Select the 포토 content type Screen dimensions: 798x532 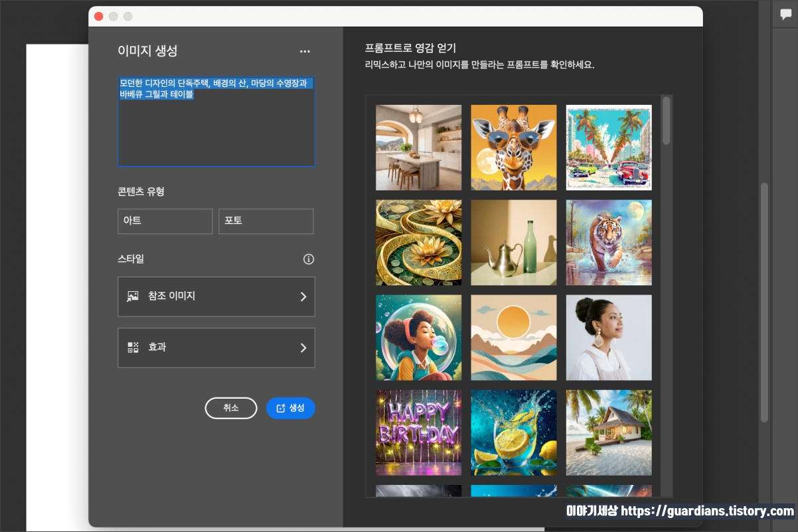(x=266, y=222)
